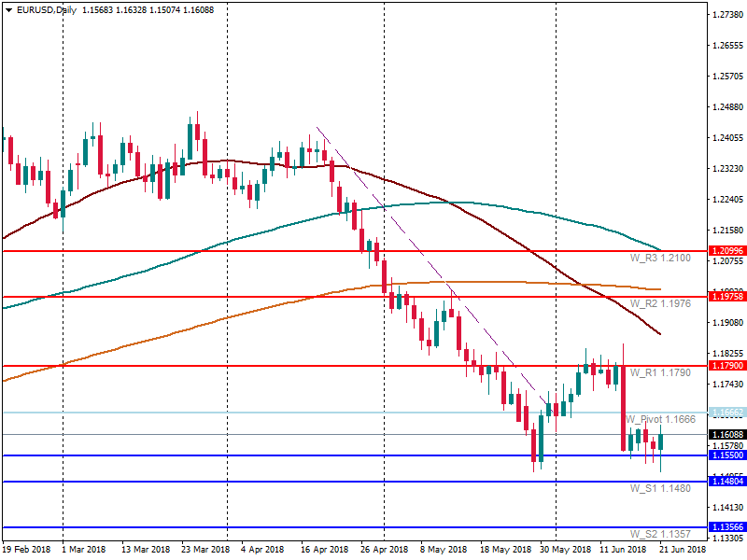
Task: Select the W_S2 1.1357 support label
Action: tap(660, 534)
